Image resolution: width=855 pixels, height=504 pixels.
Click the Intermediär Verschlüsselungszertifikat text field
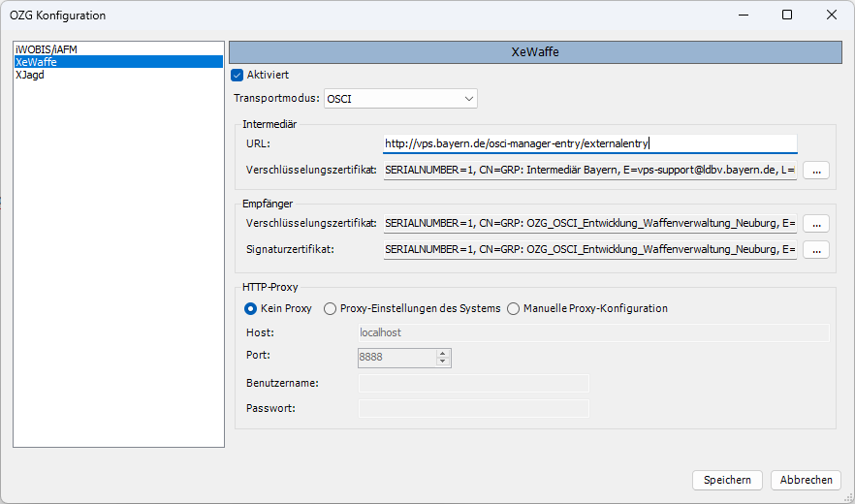(x=589, y=171)
